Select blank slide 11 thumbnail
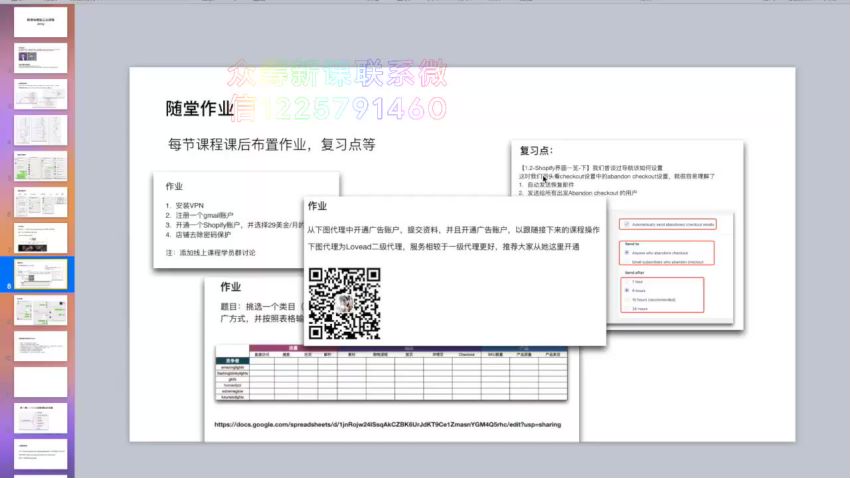The height and width of the screenshot is (478, 850). (x=40, y=382)
